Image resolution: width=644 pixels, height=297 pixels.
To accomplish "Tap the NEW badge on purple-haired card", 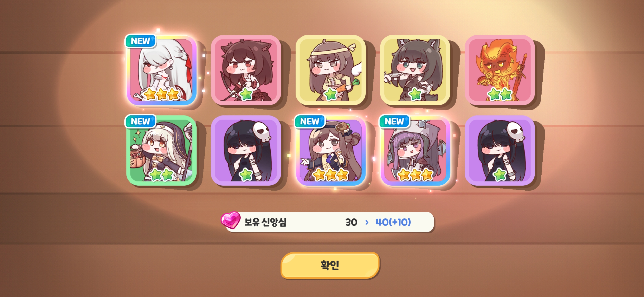I will click(x=394, y=121).
